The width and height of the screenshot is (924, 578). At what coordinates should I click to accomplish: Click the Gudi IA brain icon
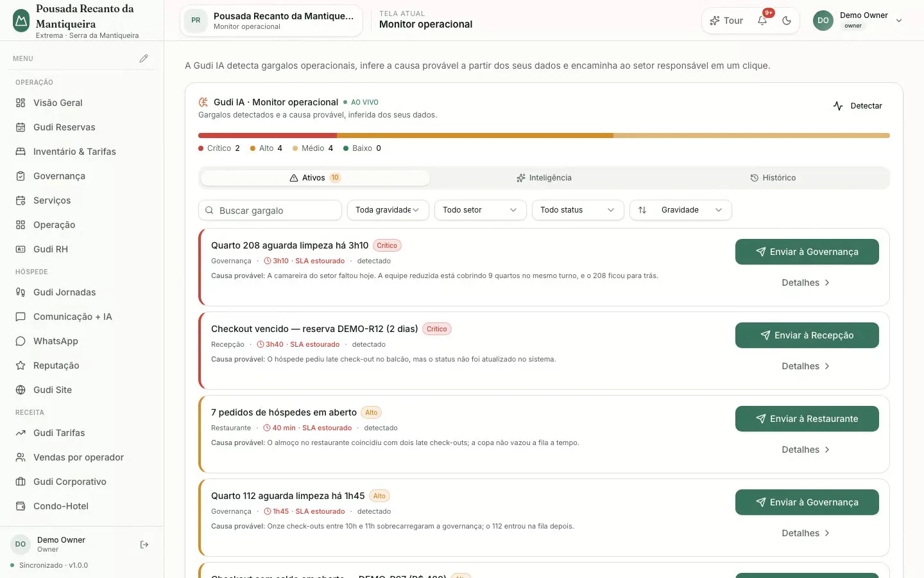(x=203, y=102)
